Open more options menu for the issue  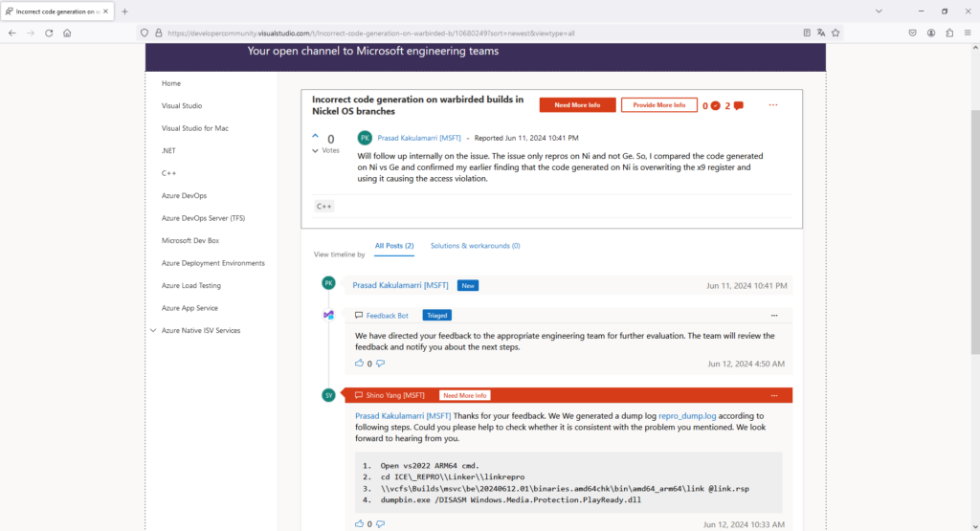coord(773,105)
